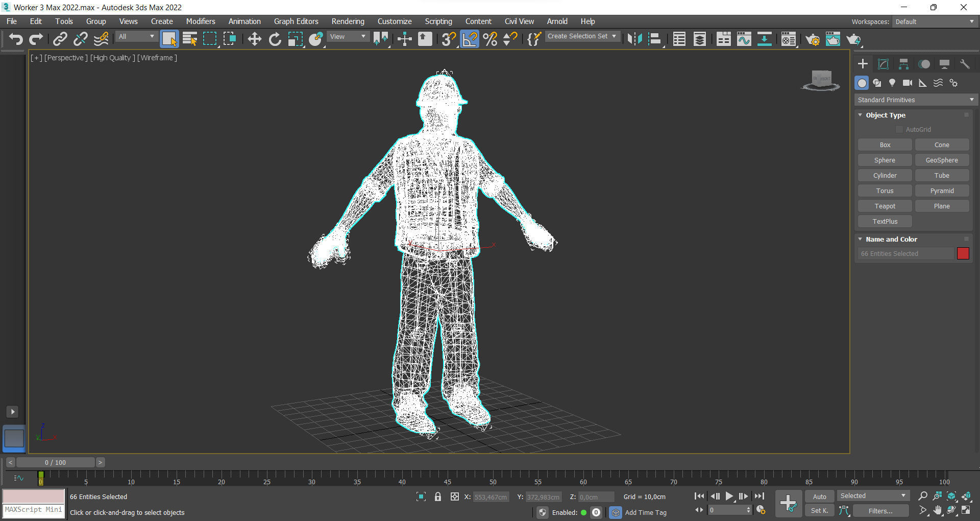Click Bind to Space Warp icon

[x=101, y=39]
